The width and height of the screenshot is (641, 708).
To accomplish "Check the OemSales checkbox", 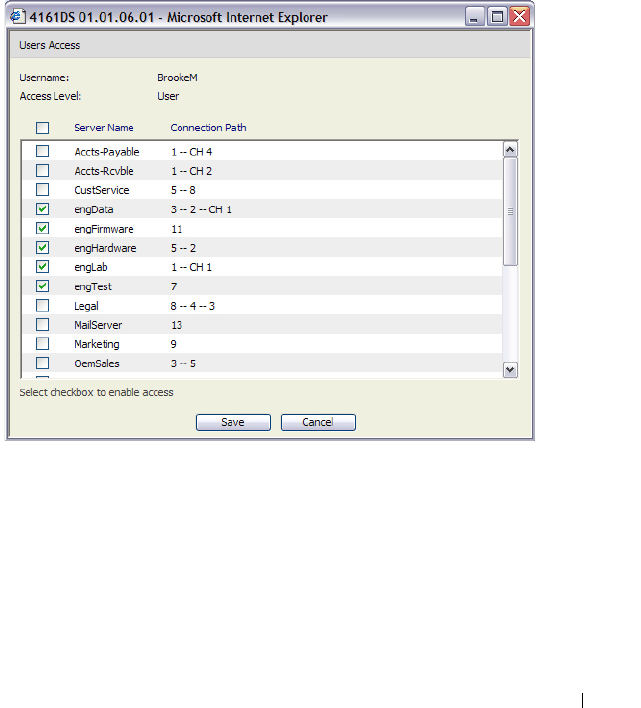I will pyautogui.click(x=42, y=363).
